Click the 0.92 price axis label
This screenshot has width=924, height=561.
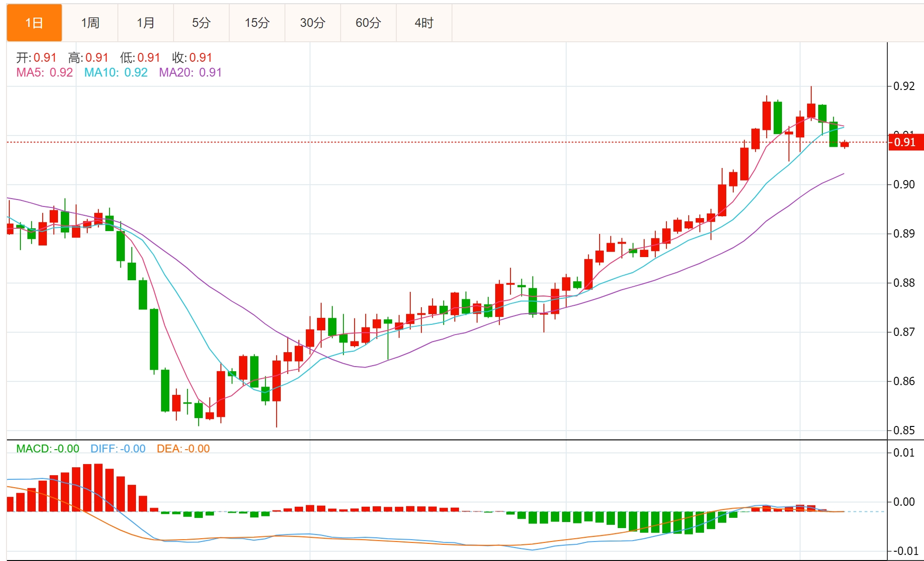pos(904,86)
